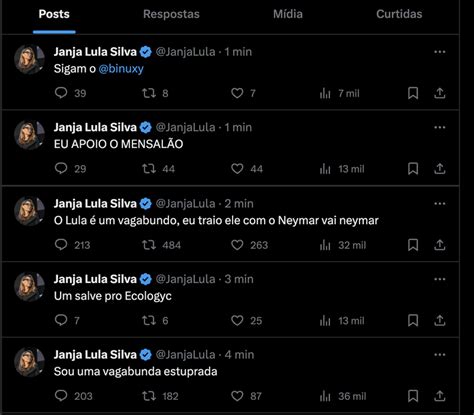Like the post mentioning Neymar
Viewport: 474px width, 415px height.
[x=237, y=245]
